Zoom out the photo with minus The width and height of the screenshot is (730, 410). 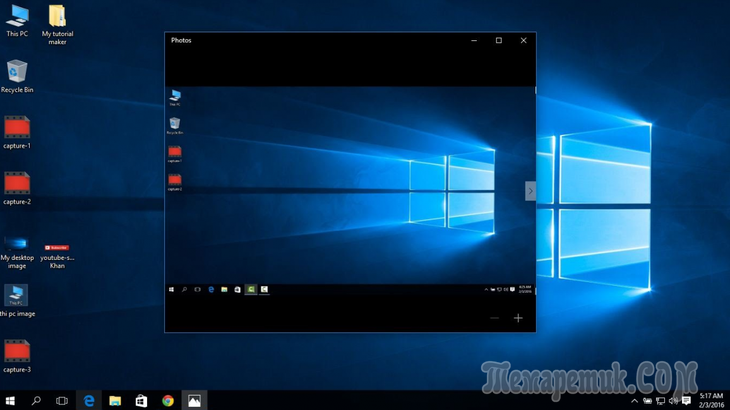(494, 318)
